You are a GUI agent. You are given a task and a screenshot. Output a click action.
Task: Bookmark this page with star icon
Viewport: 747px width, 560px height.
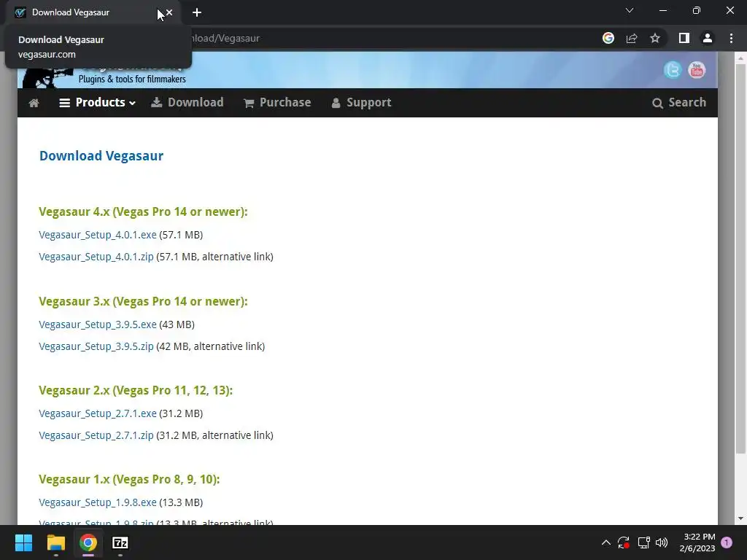(655, 38)
